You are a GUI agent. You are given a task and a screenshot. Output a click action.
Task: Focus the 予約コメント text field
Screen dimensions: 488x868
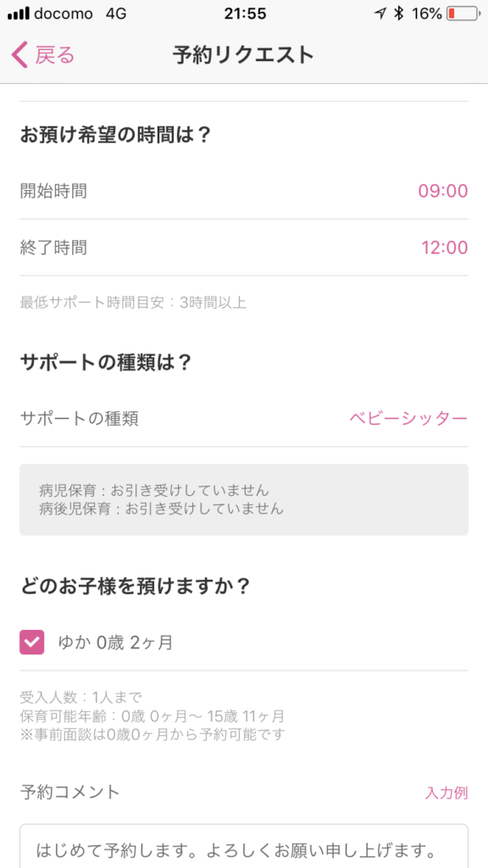[244, 846]
